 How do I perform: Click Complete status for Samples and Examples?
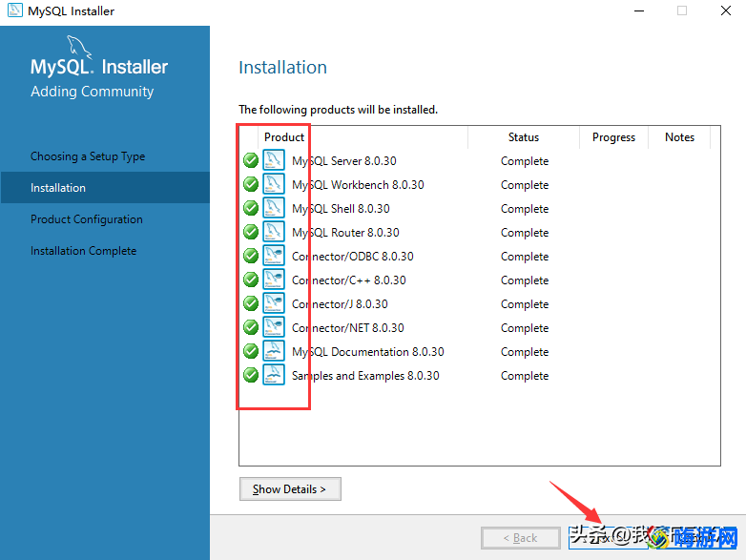point(525,375)
